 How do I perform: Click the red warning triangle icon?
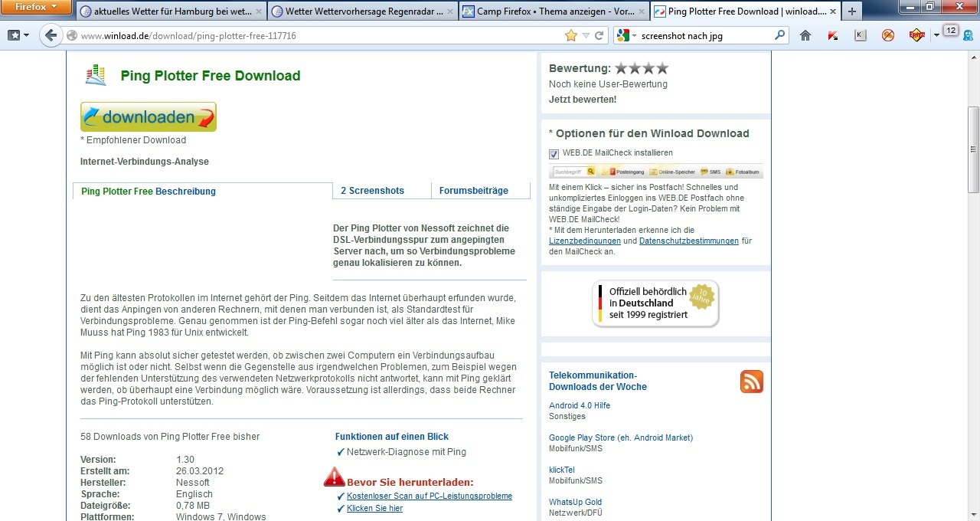[335, 477]
